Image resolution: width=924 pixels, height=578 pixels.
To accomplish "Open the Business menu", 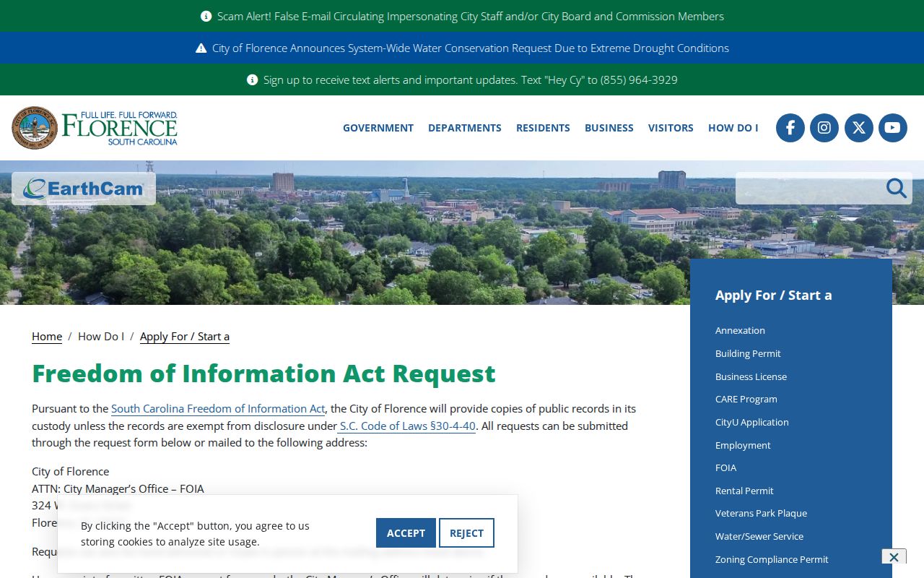I will pyautogui.click(x=609, y=128).
